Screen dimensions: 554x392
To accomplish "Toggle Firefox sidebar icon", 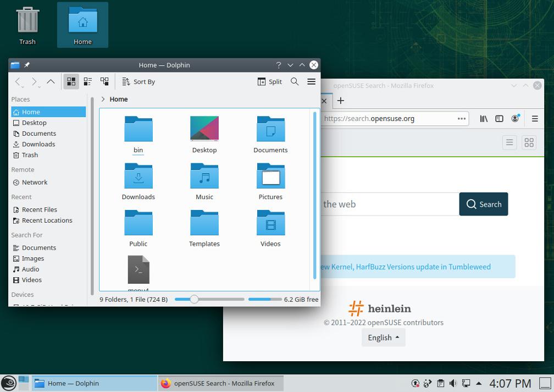I will coord(499,119).
